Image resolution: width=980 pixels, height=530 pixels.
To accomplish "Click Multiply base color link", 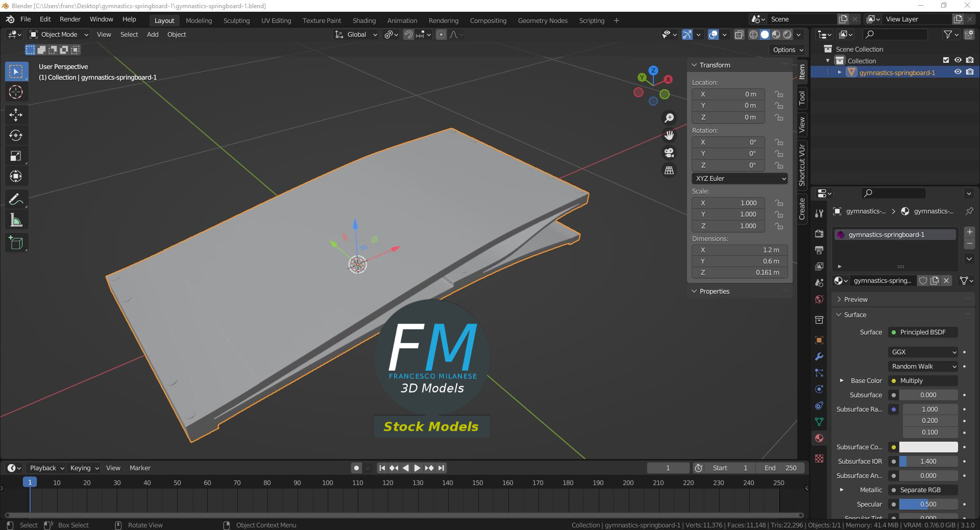I will pyautogui.click(x=923, y=381).
